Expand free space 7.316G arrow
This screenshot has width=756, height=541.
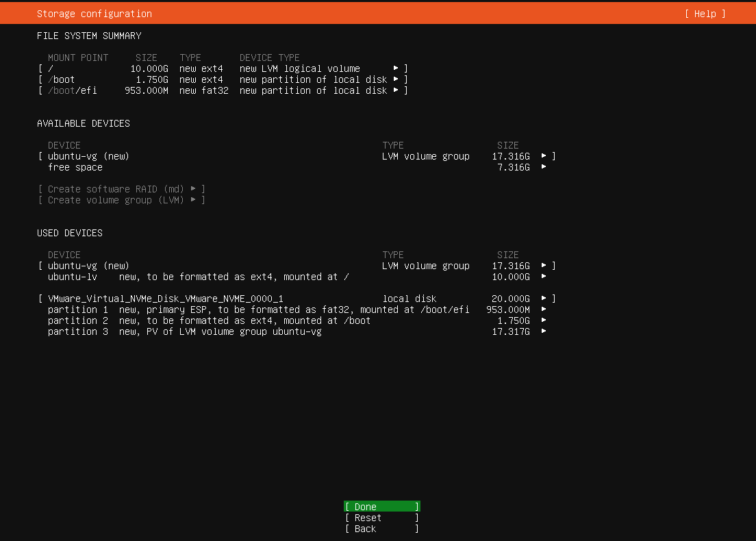(x=544, y=167)
